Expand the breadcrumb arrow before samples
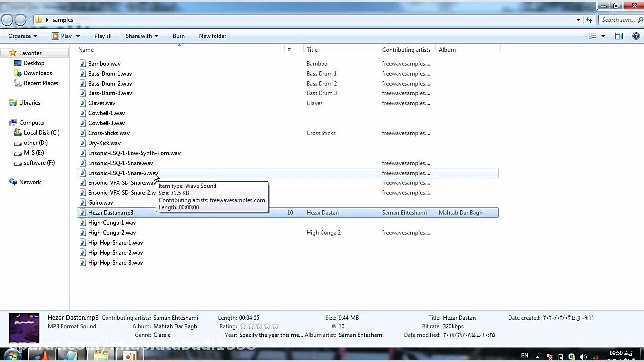The height and width of the screenshot is (362, 644). [47, 20]
